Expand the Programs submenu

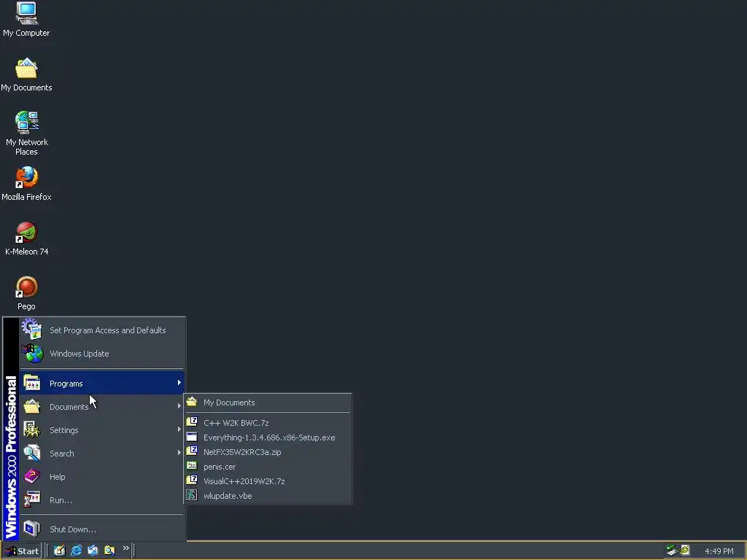pos(102,384)
